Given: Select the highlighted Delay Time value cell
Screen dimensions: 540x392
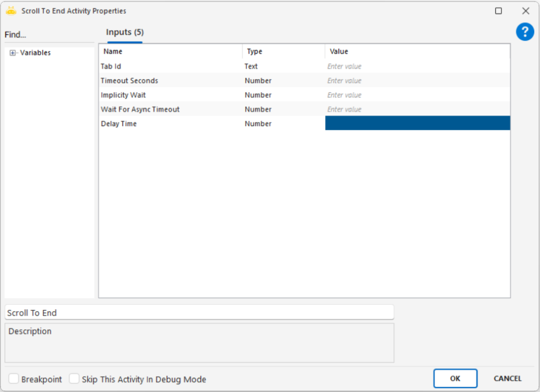Looking at the screenshot, I should coord(417,123).
